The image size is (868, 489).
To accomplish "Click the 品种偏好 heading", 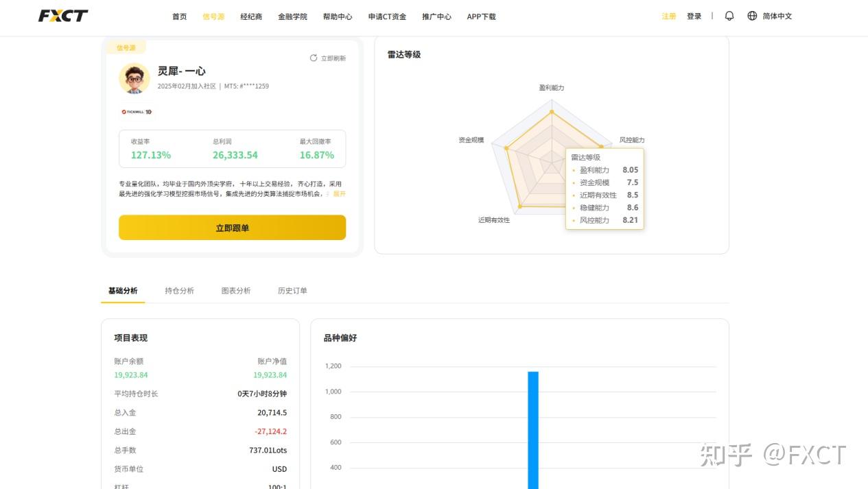I will pos(340,338).
